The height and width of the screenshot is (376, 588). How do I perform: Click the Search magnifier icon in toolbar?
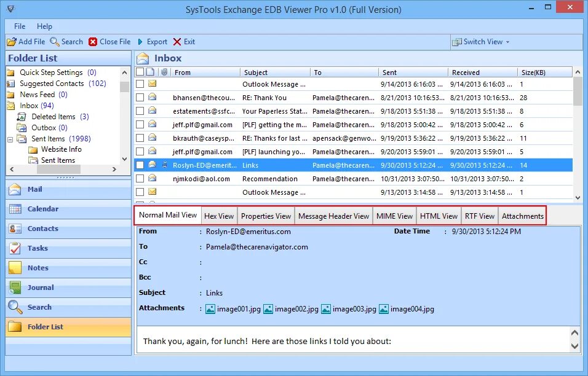55,42
